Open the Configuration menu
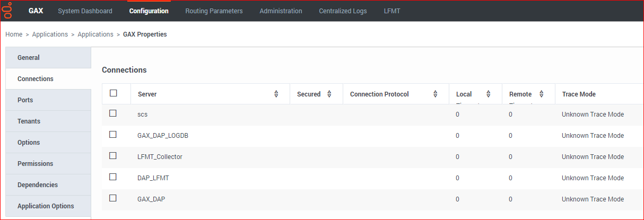 [149, 11]
